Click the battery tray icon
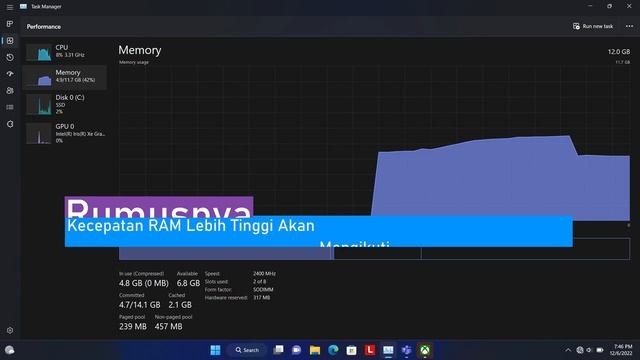This screenshot has height=360, width=640. click(x=600, y=350)
